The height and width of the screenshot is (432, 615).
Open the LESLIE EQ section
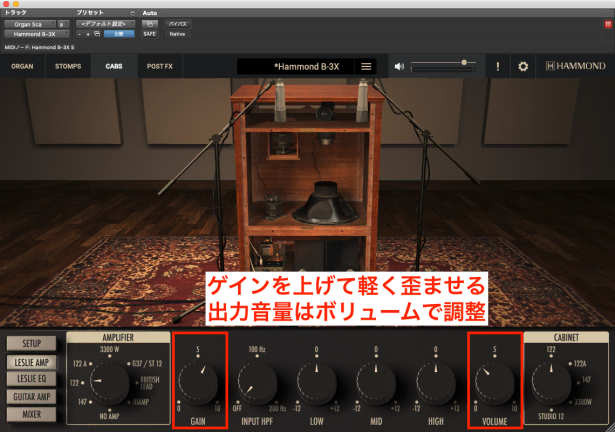click(31, 379)
